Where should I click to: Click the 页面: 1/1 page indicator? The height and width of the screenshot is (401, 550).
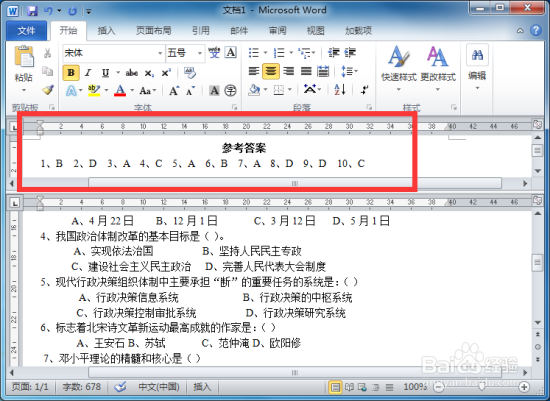pyautogui.click(x=30, y=387)
